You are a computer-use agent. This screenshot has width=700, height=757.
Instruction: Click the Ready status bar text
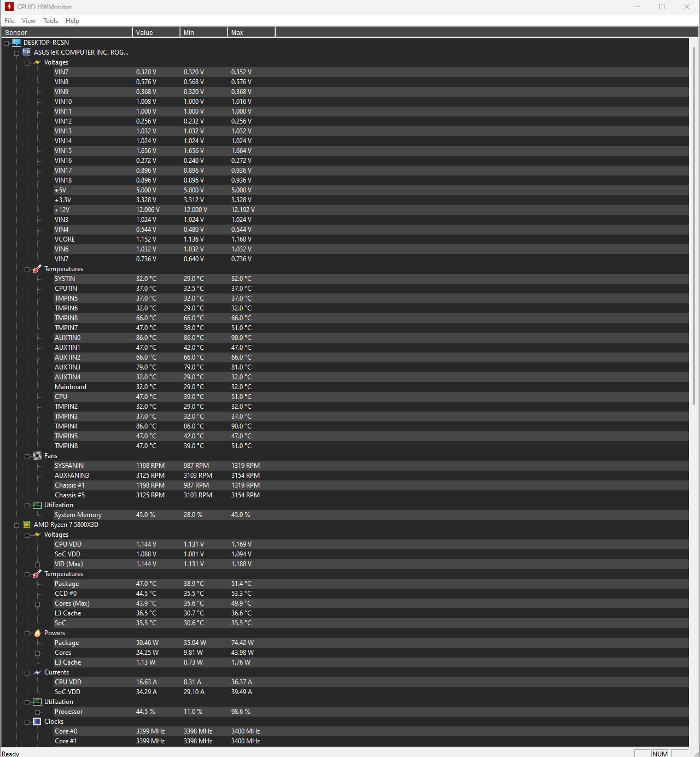click(10, 754)
